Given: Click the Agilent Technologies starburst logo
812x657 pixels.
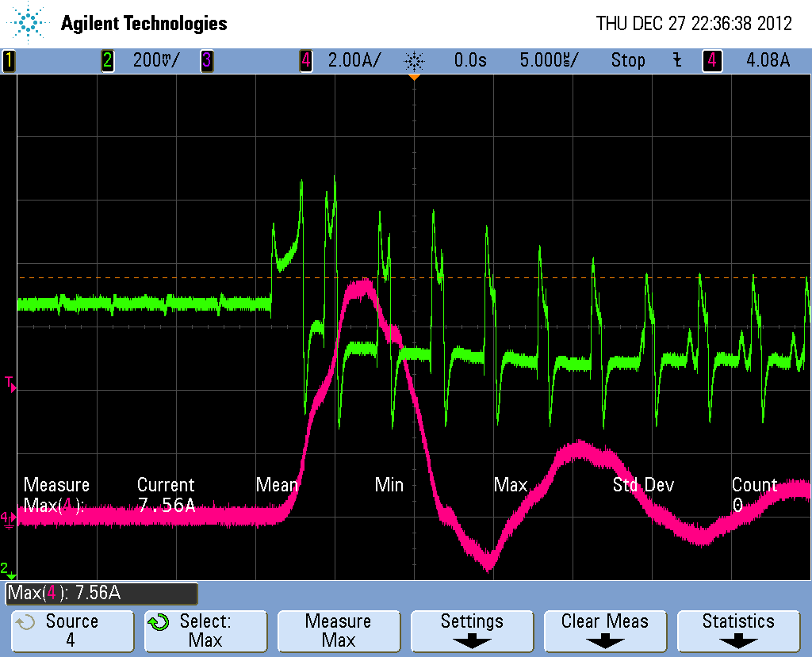Looking at the screenshot, I should 27,22.
